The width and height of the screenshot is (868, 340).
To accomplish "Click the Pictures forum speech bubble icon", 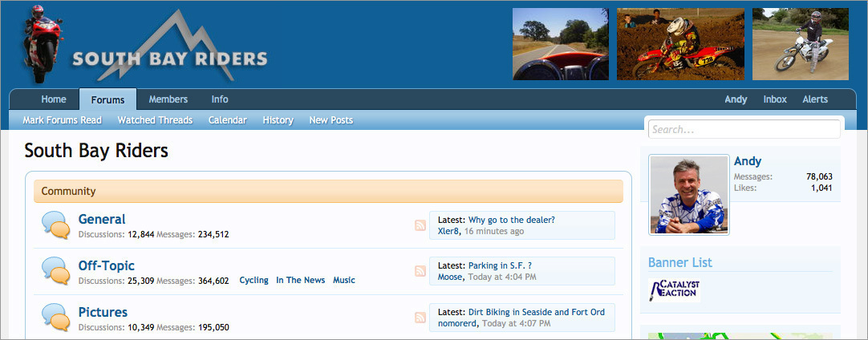I will pyautogui.click(x=56, y=318).
